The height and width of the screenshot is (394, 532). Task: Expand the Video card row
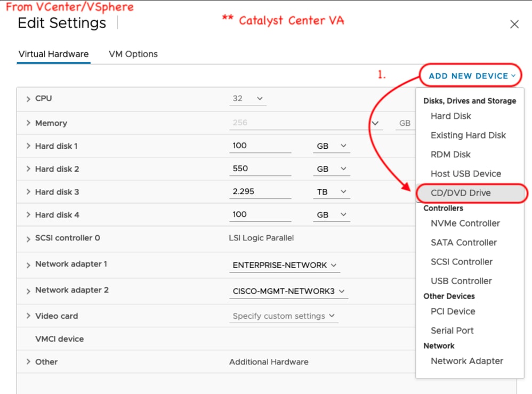[x=28, y=316]
